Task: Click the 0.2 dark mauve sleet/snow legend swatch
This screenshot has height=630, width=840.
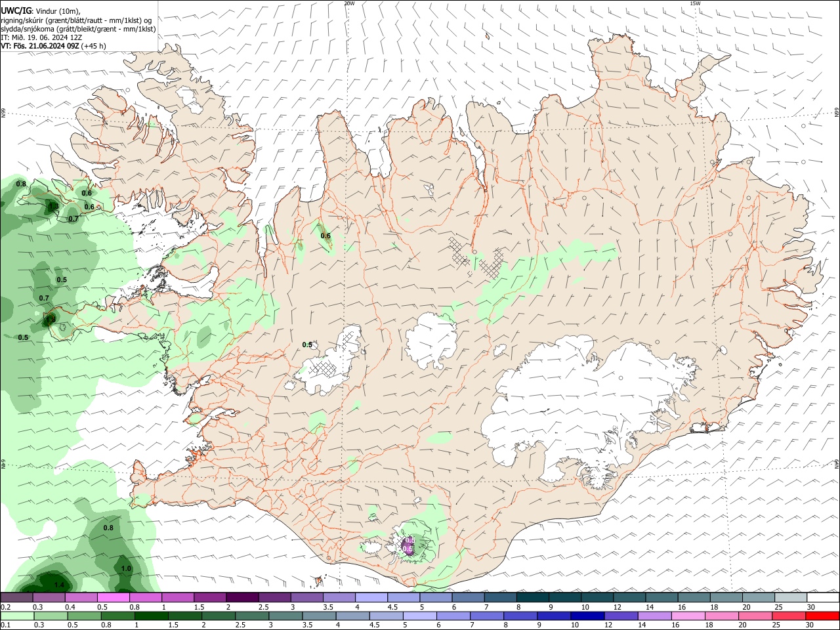Action: (x=16, y=597)
